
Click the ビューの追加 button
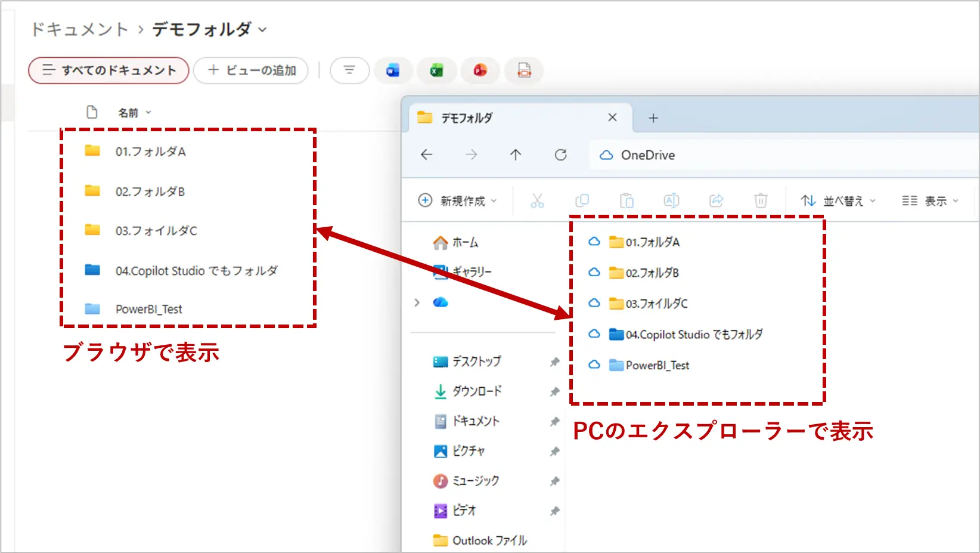pyautogui.click(x=251, y=70)
